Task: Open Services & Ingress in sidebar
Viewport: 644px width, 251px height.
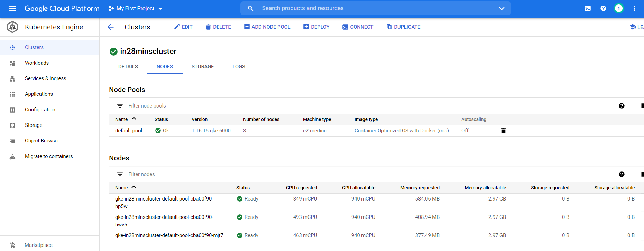Action: (x=45, y=78)
